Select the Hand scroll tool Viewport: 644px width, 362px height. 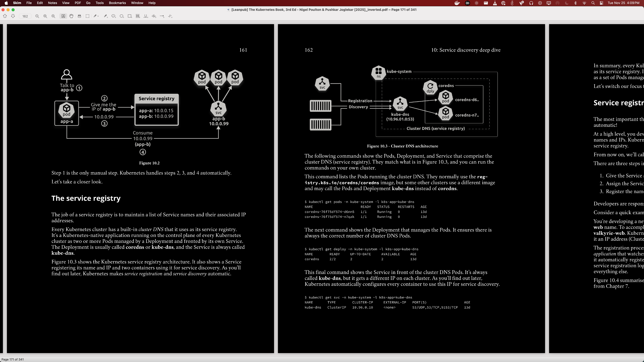pyautogui.click(x=71, y=16)
